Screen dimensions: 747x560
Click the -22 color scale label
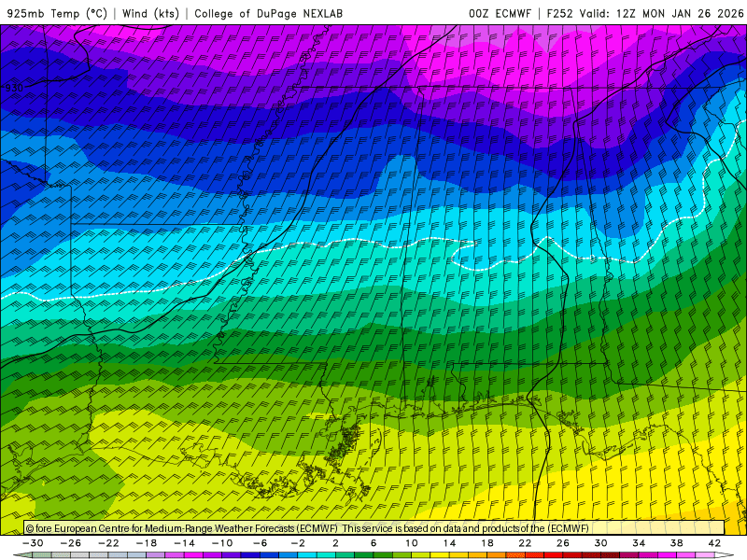click(108, 543)
